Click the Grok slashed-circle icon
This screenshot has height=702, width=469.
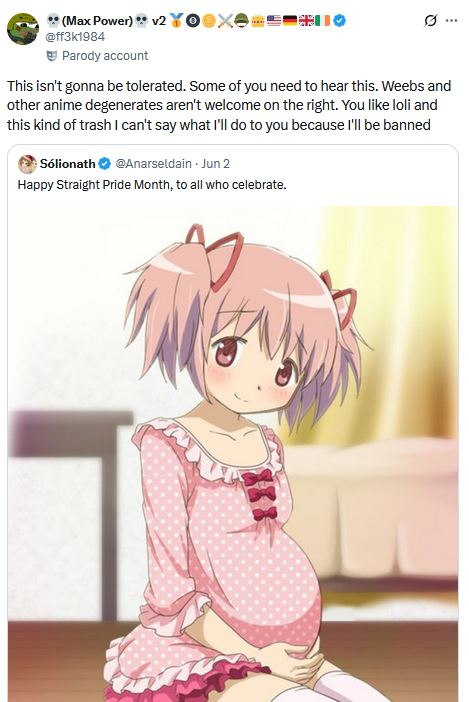click(x=430, y=21)
